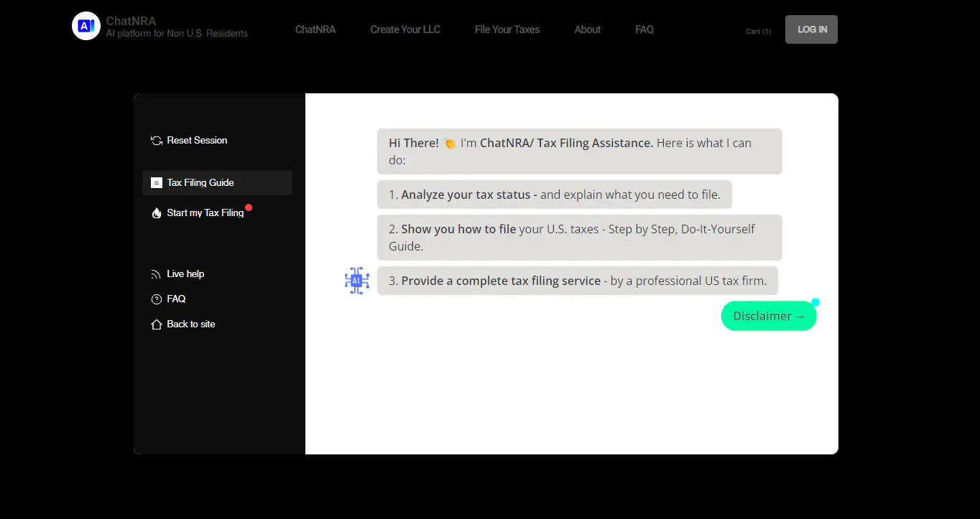Click the 'ChatNRA' brand title text

tap(131, 21)
